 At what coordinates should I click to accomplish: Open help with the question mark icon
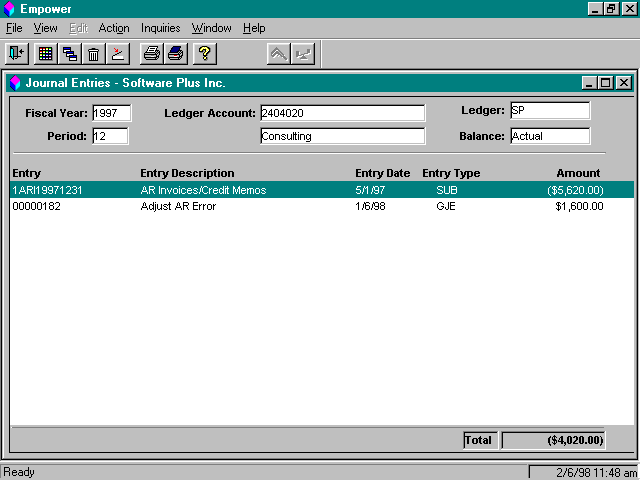[204, 53]
